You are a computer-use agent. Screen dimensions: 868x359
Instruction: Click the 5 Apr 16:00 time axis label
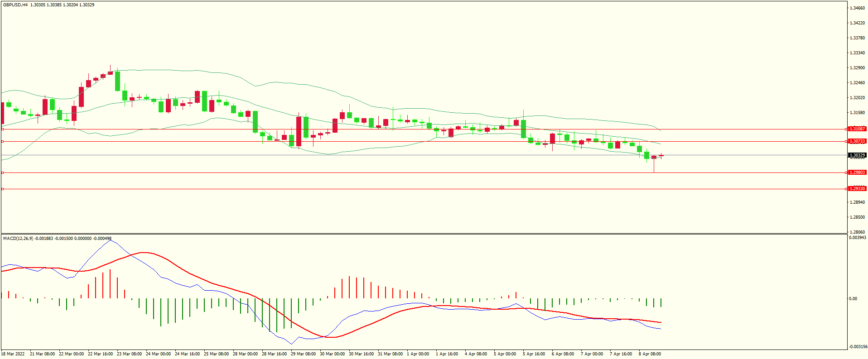[x=534, y=354]
